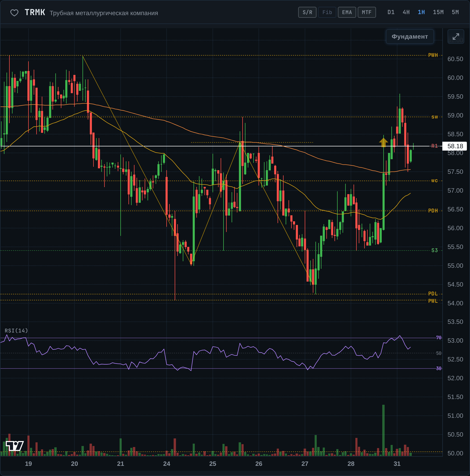Screen dimensions: 470x476
Task: Click the R1 level label
Action: coord(434,146)
